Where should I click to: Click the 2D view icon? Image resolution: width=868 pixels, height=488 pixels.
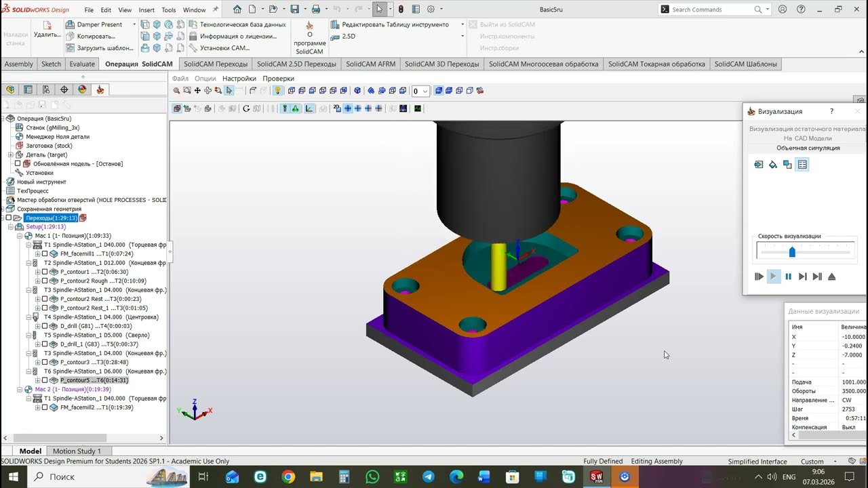click(x=337, y=108)
